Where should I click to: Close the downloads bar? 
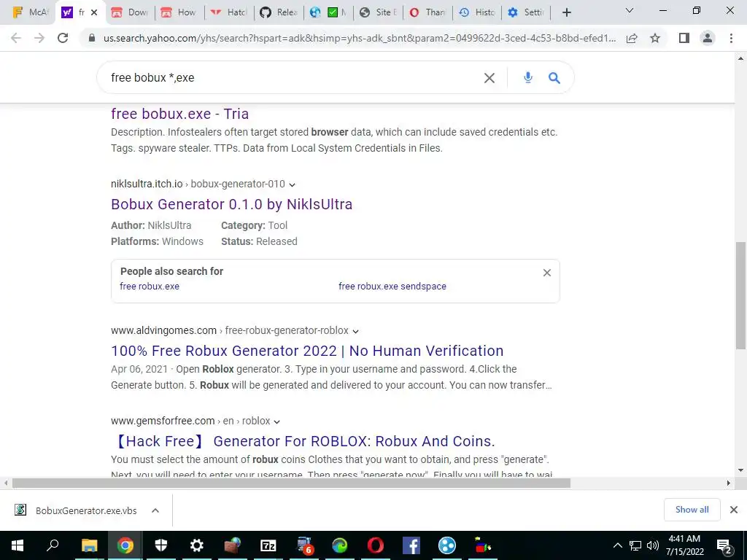tap(734, 510)
